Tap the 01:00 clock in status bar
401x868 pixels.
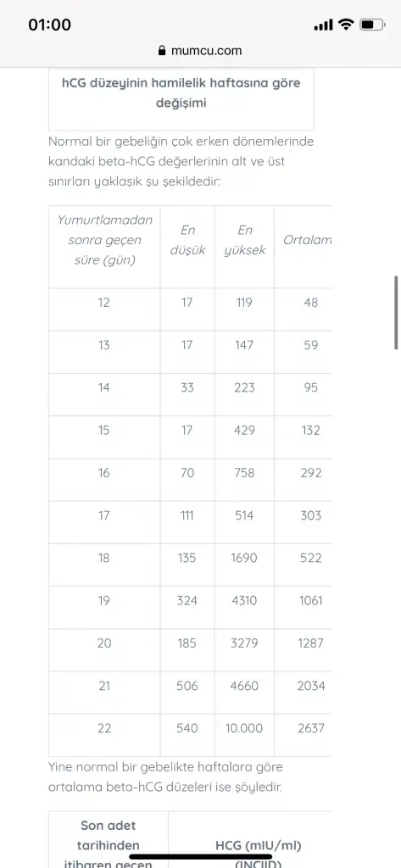[x=49, y=25]
